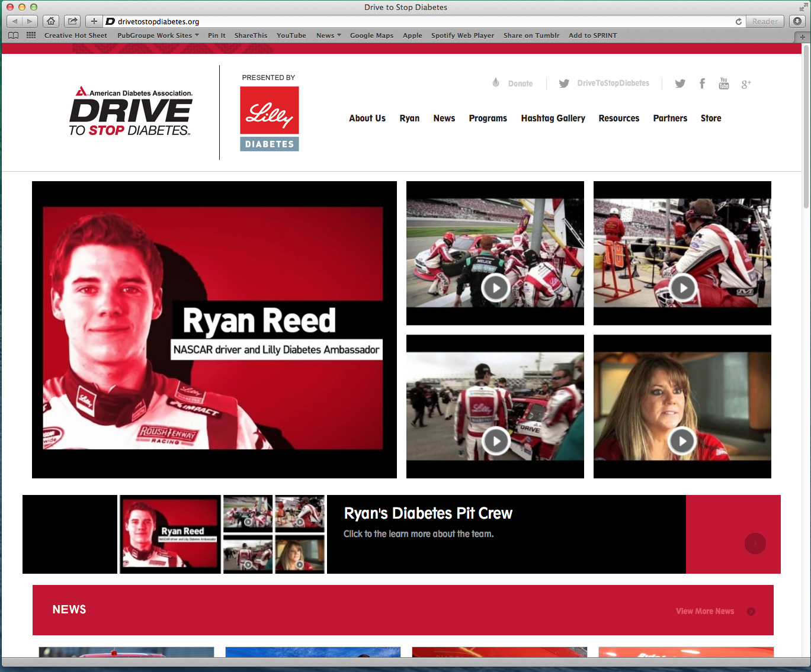Click Ryan Reed thumbnail in carousel strip
Image resolution: width=811 pixels, height=672 pixels.
pos(170,535)
